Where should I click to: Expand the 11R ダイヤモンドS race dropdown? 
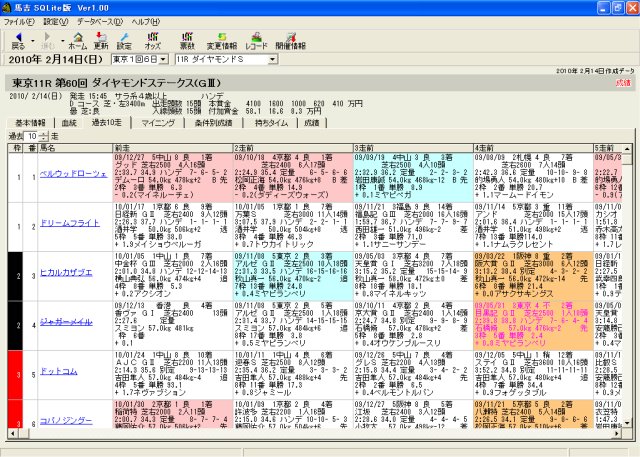(273, 60)
